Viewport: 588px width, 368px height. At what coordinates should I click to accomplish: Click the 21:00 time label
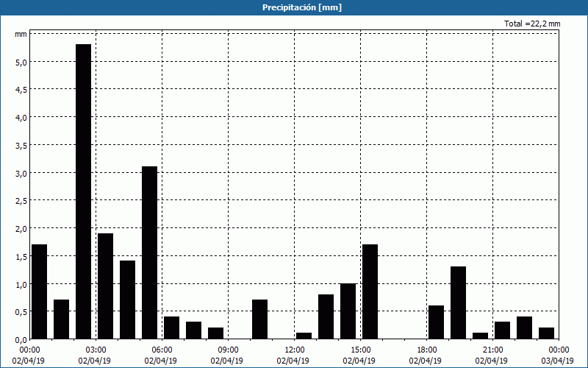tap(492, 350)
